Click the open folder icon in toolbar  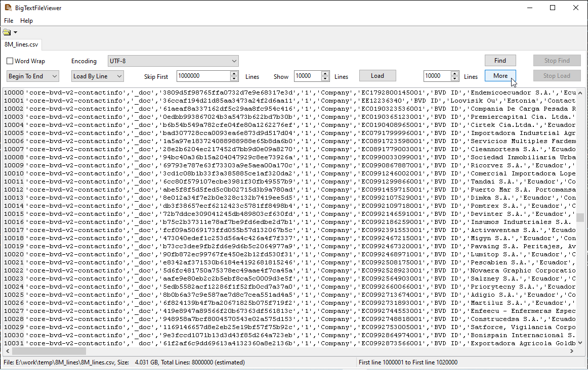(x=7, y=32)
